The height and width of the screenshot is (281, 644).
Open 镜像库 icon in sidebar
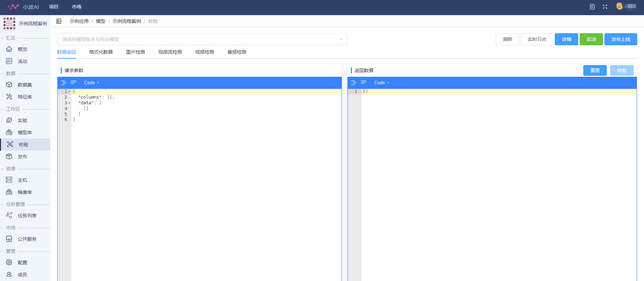(9, 192)
